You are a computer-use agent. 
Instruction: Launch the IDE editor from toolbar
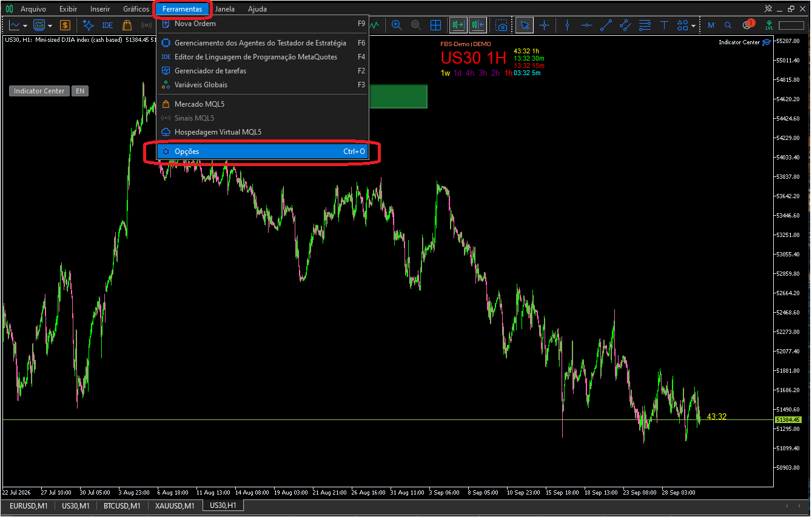[x=107, y=25]
